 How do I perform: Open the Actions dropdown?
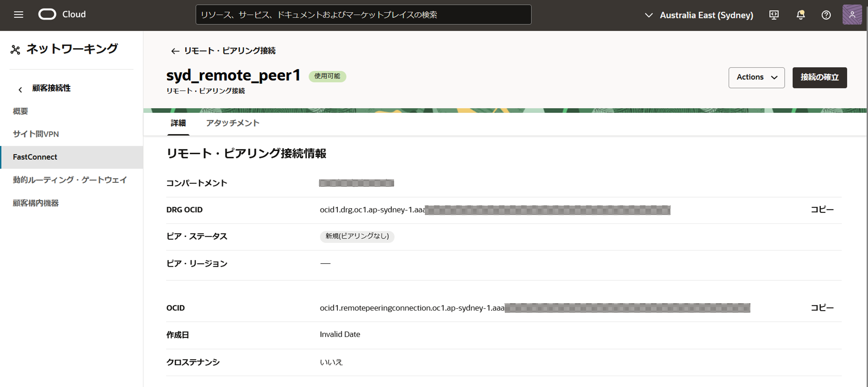(x=756, y=78)
